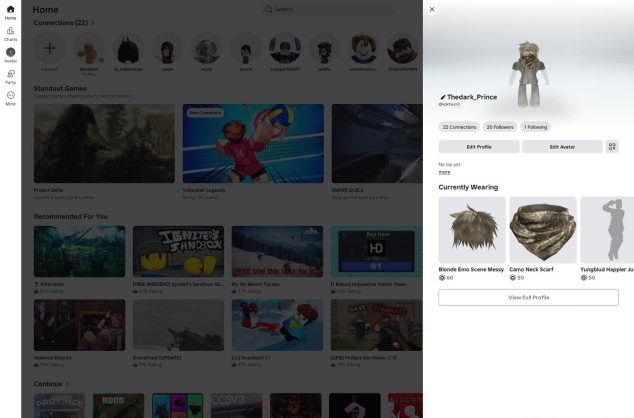This screenshot has height=418, width=634.
Task: Open the Home sidebar icon
Action: click(x=10, y=11)
